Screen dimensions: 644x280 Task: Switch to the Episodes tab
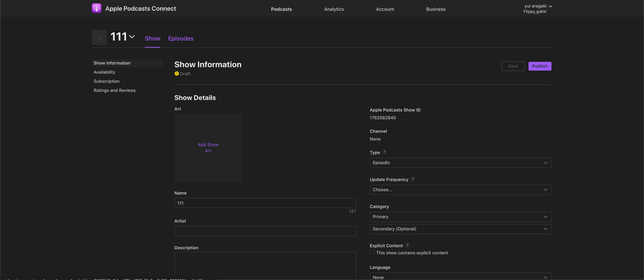pos(181,38)
